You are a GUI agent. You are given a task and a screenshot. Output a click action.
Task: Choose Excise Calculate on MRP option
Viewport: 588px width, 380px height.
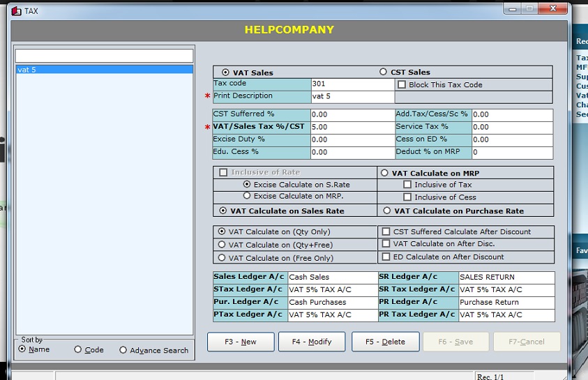point(246,197)
